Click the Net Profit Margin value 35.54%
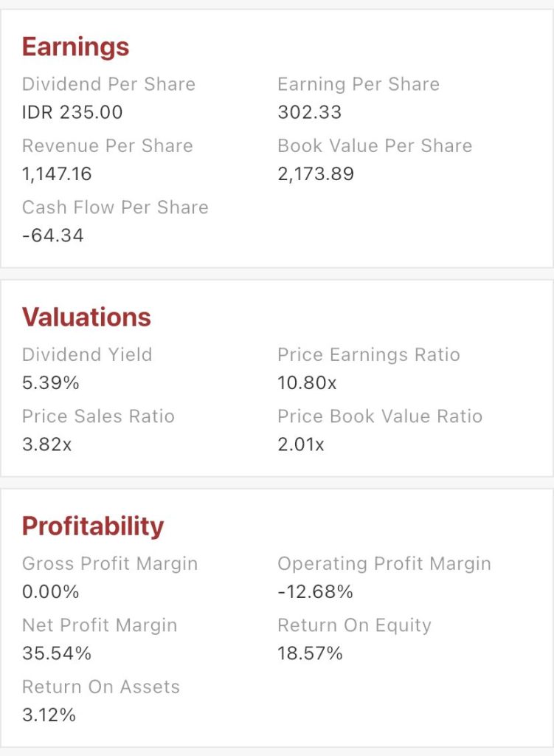 (56, 653)
